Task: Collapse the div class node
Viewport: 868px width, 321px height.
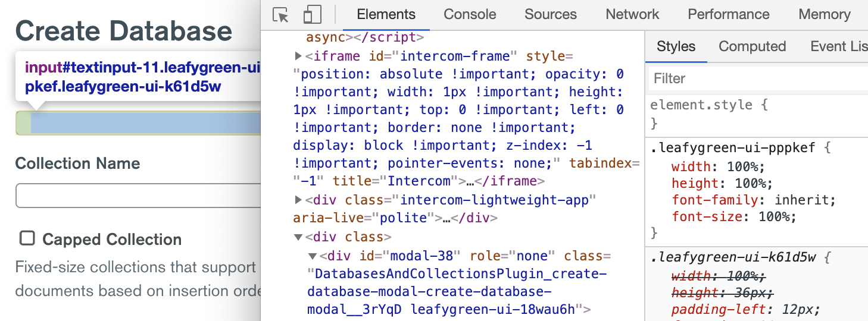Action: coord(299,237)
